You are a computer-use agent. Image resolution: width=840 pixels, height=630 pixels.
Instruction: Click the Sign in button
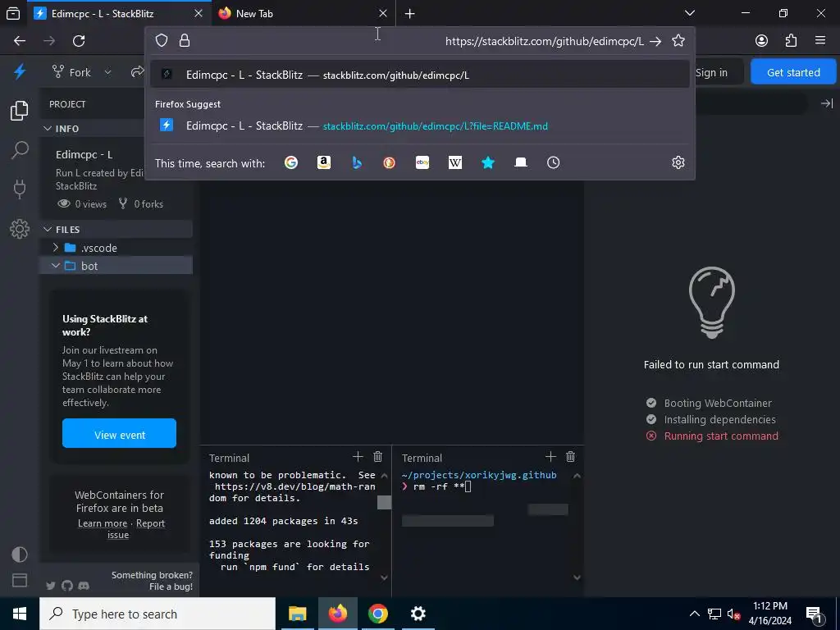pos(711,72)
